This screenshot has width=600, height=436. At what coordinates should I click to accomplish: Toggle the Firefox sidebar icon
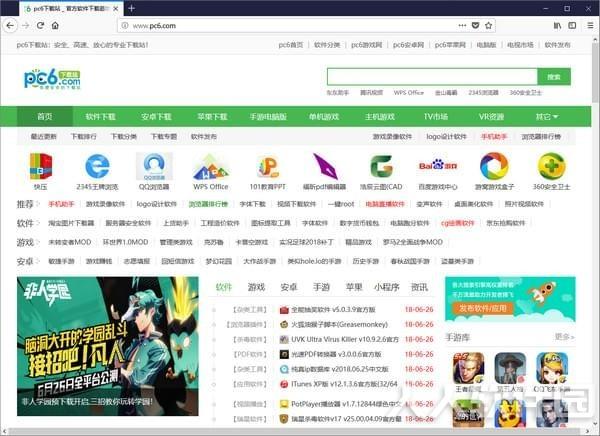[572, 26]
